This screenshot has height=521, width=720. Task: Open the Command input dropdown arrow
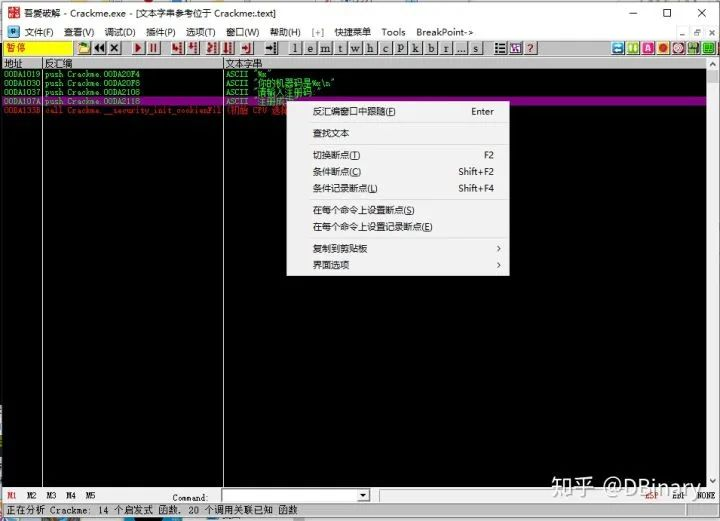tap(363, 496)
